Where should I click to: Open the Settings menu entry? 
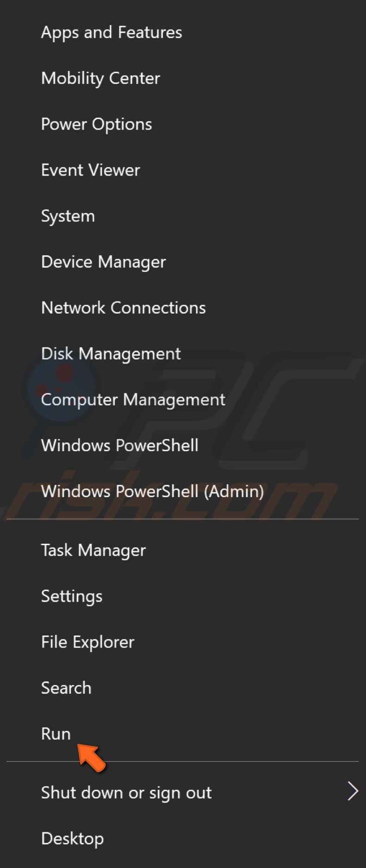tap(71, 596)
